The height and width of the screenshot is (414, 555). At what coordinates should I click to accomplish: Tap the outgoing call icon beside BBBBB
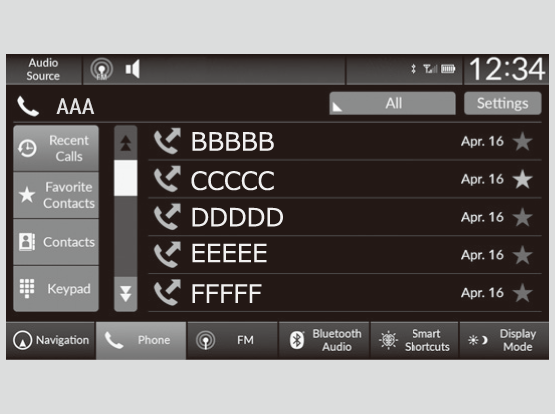point(167,142)
